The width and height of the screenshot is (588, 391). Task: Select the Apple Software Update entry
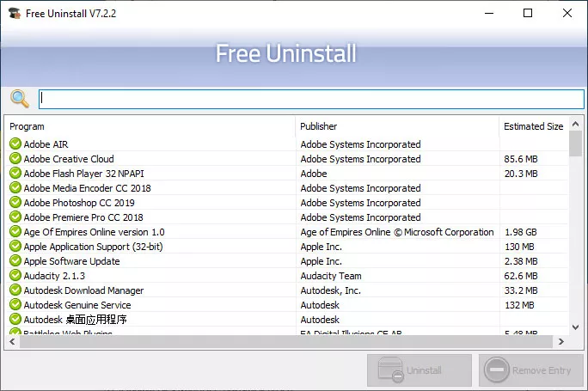71,261
